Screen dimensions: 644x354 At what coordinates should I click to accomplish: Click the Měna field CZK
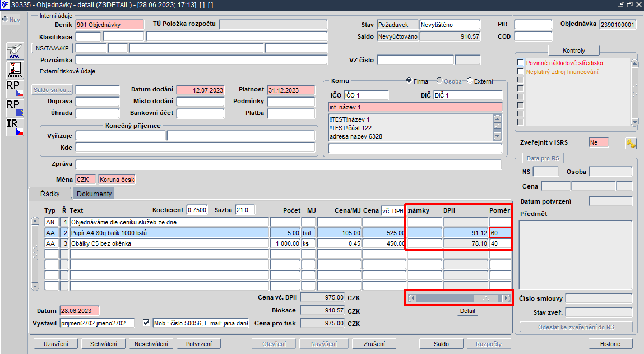[86, 180]
